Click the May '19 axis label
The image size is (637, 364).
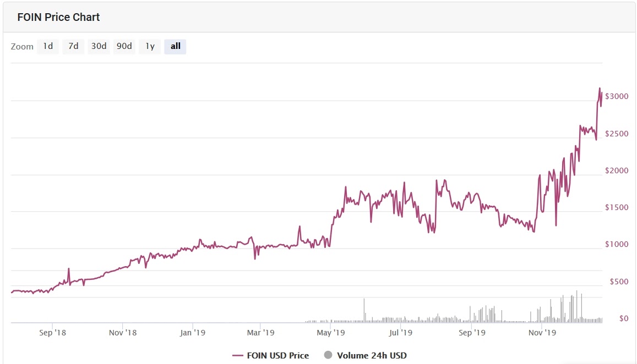pos(331,333)
